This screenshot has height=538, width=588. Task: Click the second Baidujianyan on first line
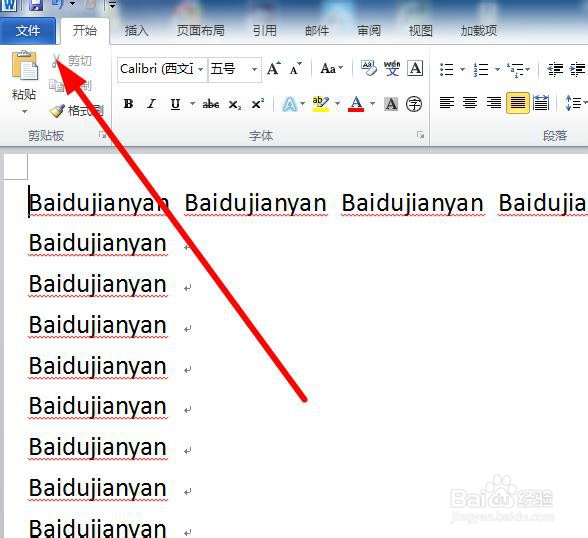click(256, 203)
